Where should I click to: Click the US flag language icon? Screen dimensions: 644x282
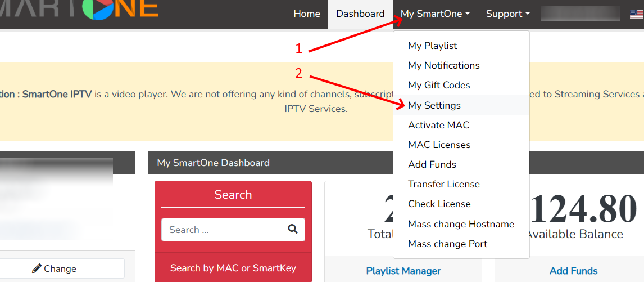coord(637,14)
